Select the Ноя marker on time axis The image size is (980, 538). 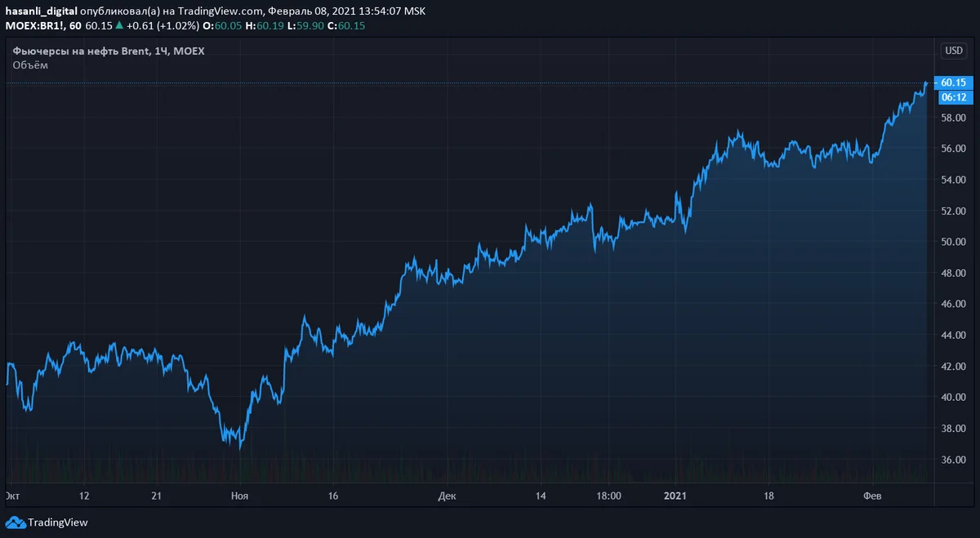coord(240,496)
